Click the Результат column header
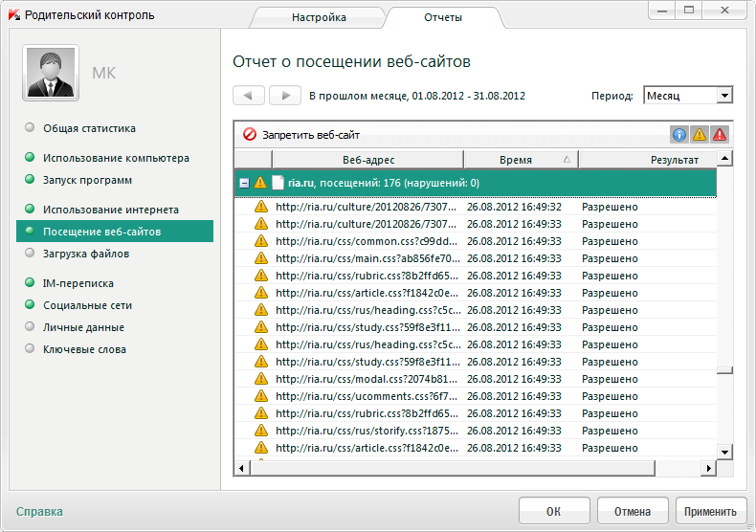Screen dimensions: 756x532 click(648, 160)
